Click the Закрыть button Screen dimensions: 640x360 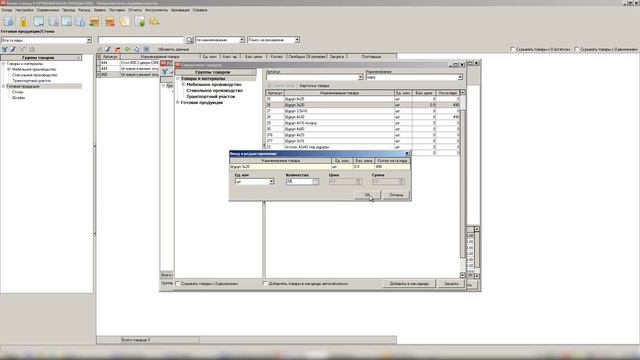(x=451, y=283)
